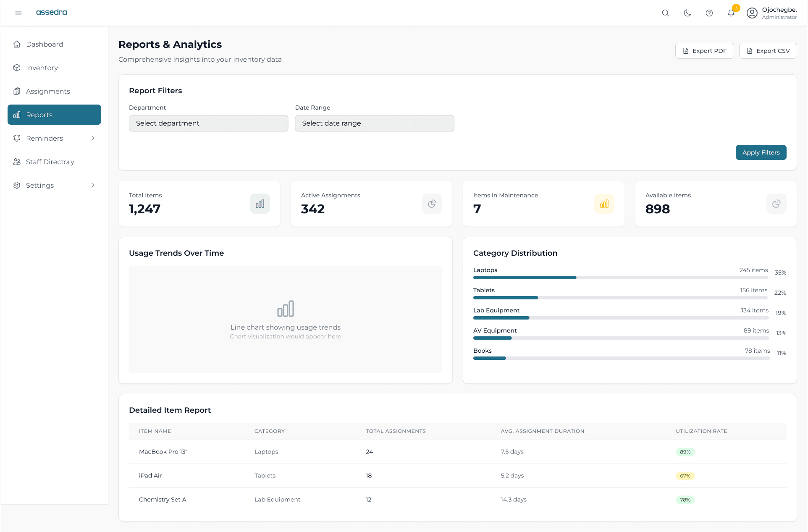Click the Ojochegbe Administrator user name
Image resolution: width=808 pixels, height=532 pixels.
(779, 13)
